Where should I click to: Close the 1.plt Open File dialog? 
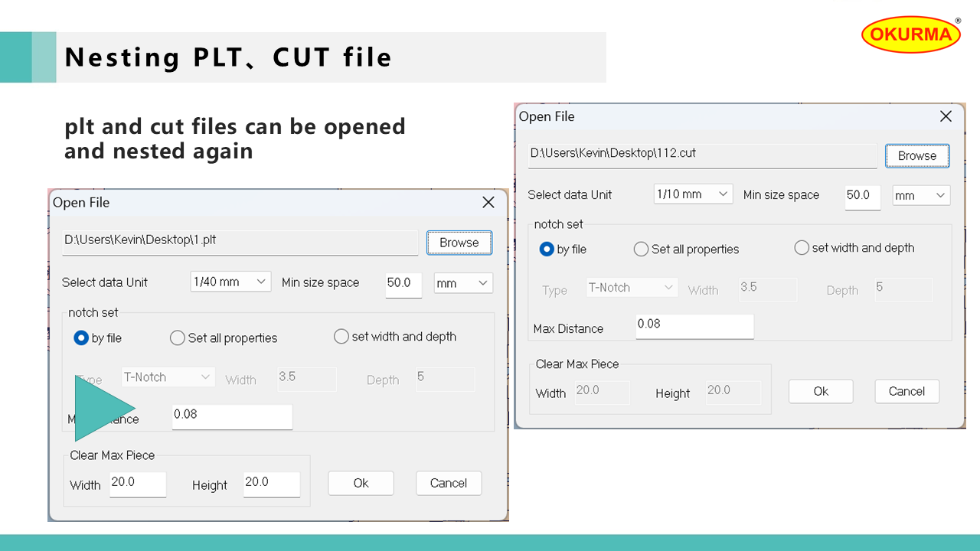pos(488,203)
